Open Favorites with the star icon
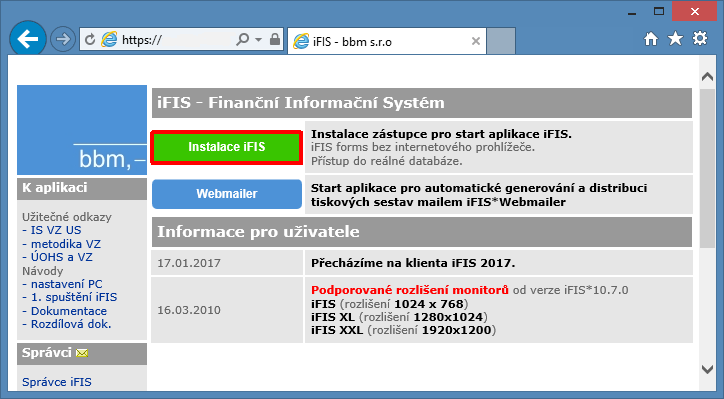This screenshot has width=724, height=399. tap(676, 39)
